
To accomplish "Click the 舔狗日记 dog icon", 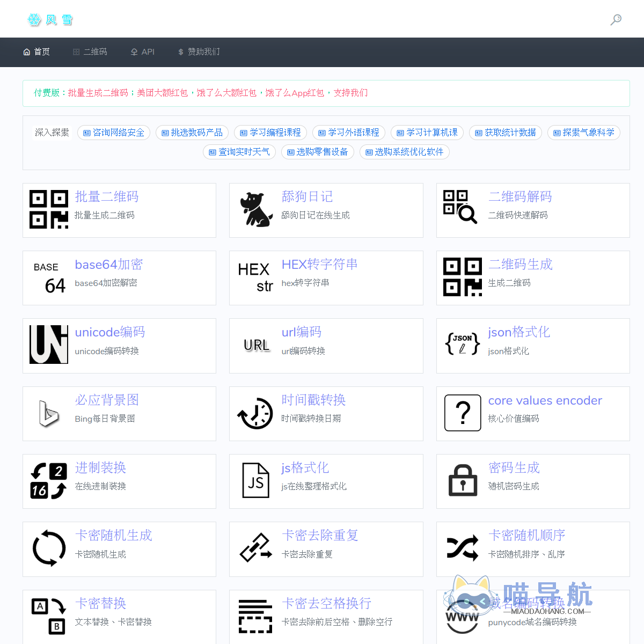I will click(256, 209).
